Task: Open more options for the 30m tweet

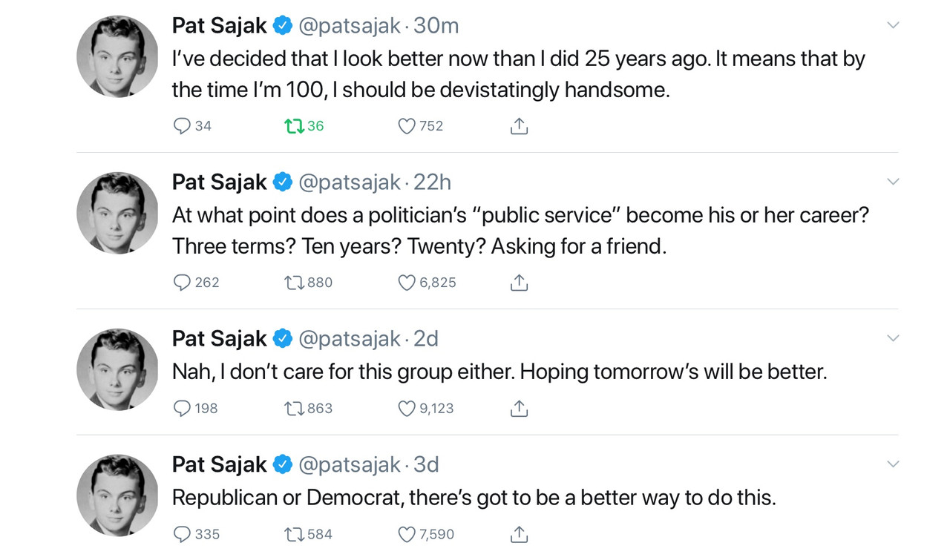Action: click(893, 25)
